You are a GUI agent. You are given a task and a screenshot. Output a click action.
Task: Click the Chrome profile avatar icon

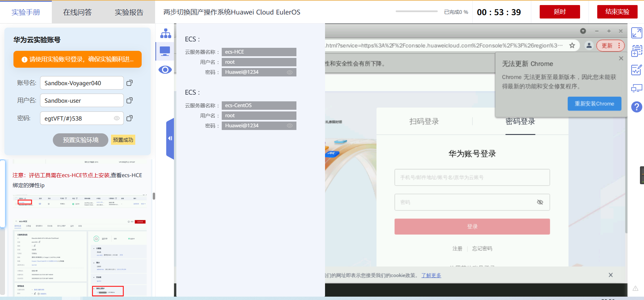tap(589, 45)
